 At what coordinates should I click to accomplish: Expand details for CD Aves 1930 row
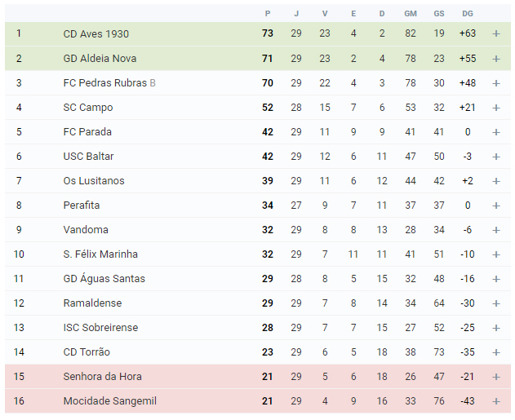click(x=496, y=33)
